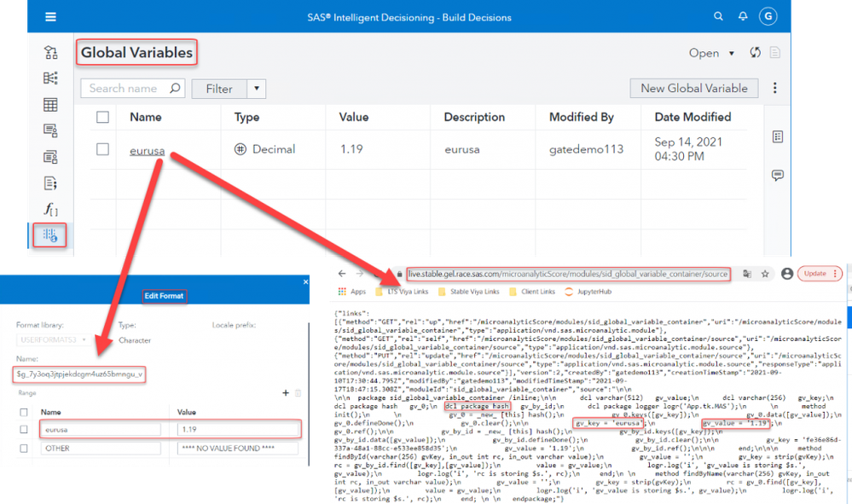Click the search magnifier in the blue header

[718, 16]
